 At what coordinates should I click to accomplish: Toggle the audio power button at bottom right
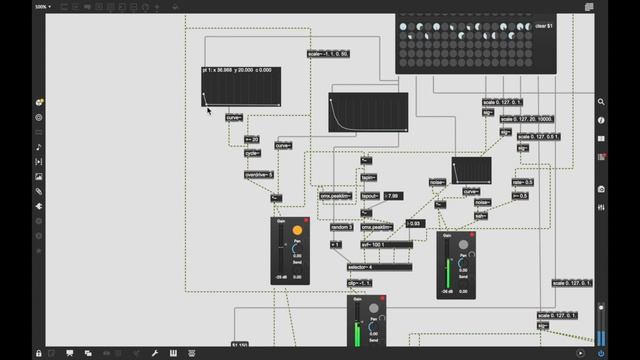(601, 353)
